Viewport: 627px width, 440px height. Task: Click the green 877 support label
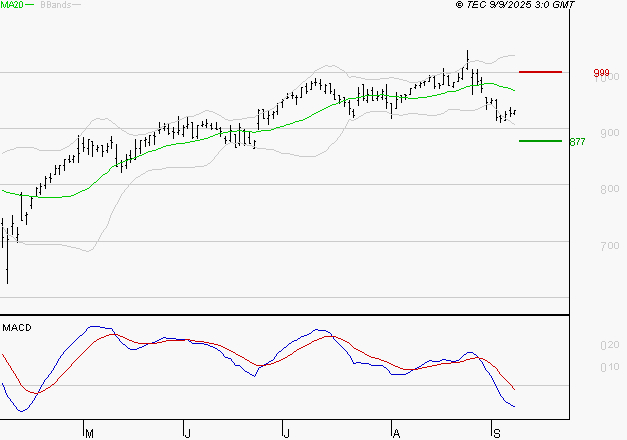tap(577, 142)
